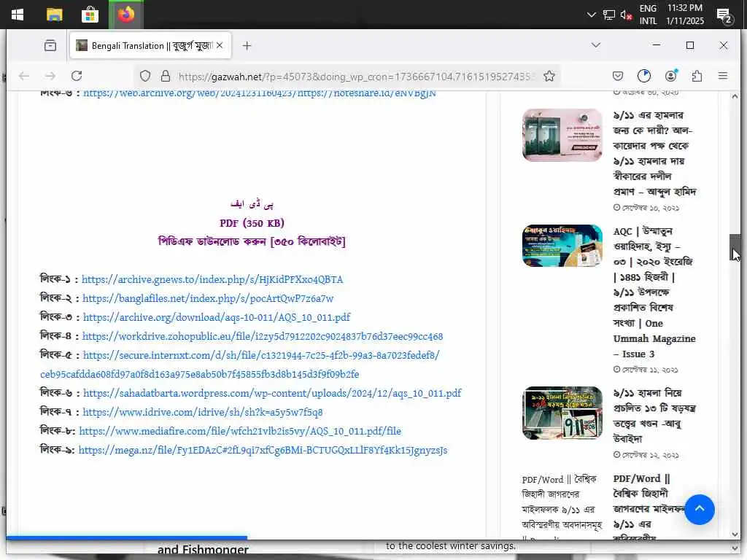Screen dimensions: 747x560
Task: Open idrive.com link-7
Action: point(203,413)
